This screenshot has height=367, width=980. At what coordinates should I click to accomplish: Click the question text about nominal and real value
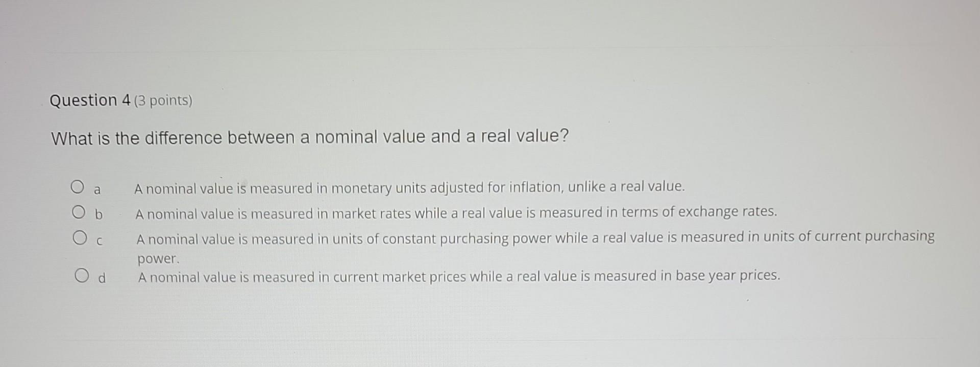click(309, 136)
